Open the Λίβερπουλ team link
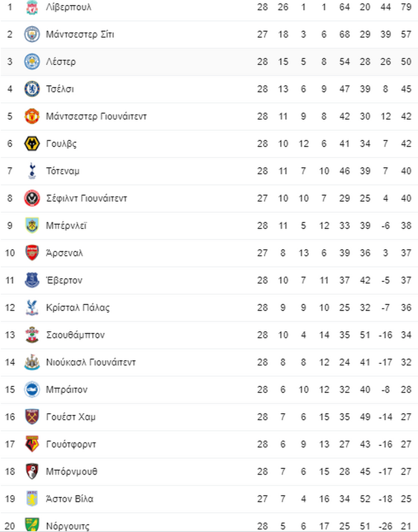 (x=69, y=7)
